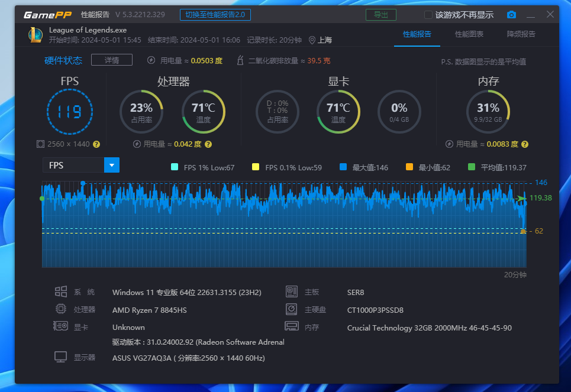Click the help icon after memory 0.0083 度
Screen dimensions: 571x392
pyautogui.click(x=525, y=144)
